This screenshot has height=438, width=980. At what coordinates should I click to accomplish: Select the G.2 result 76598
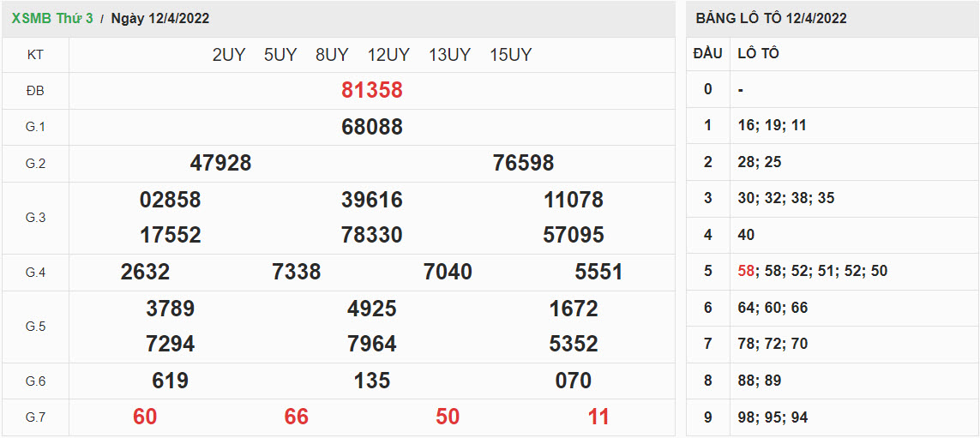[523, 163]
